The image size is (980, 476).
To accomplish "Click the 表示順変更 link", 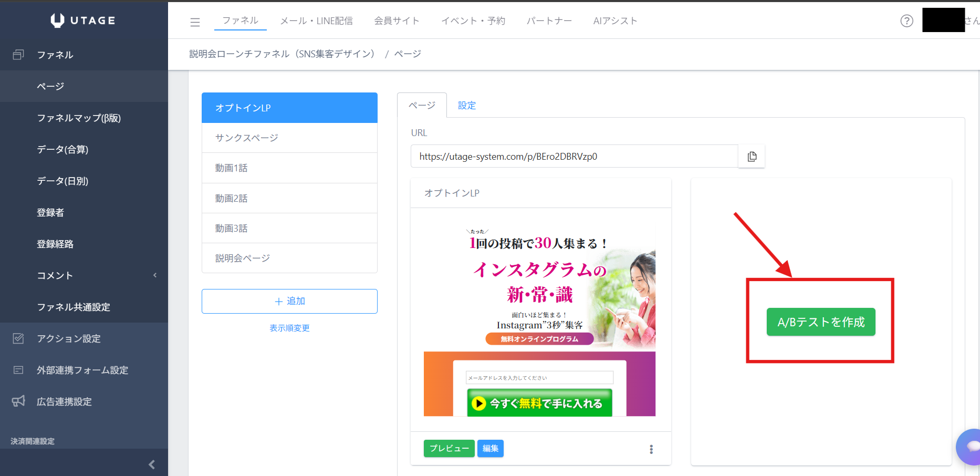I will point(289,328).
